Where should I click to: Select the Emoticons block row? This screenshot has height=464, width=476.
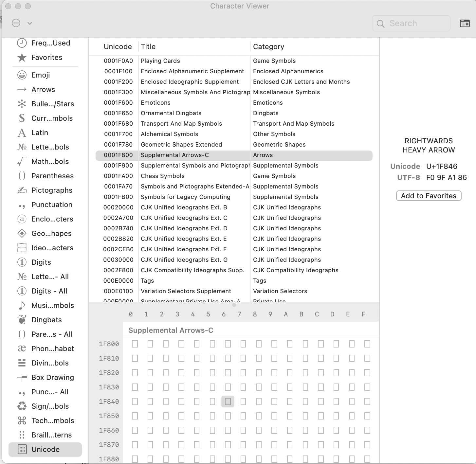coord(156,103)
